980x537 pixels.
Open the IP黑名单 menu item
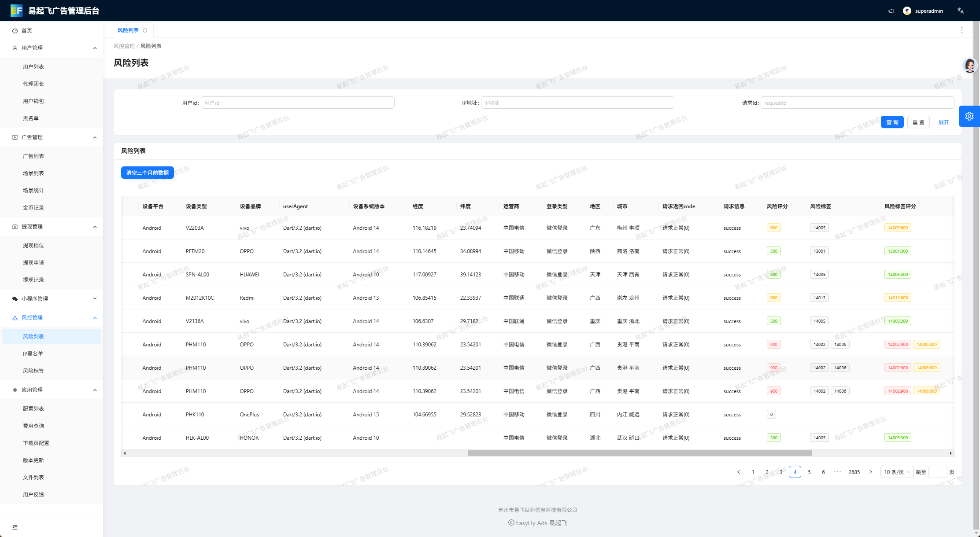tap(33, 354)
